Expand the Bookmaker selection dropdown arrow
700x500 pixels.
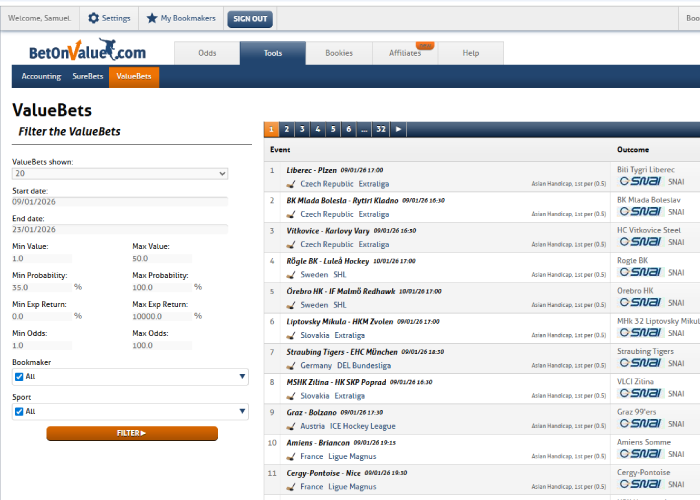(242, 376)
